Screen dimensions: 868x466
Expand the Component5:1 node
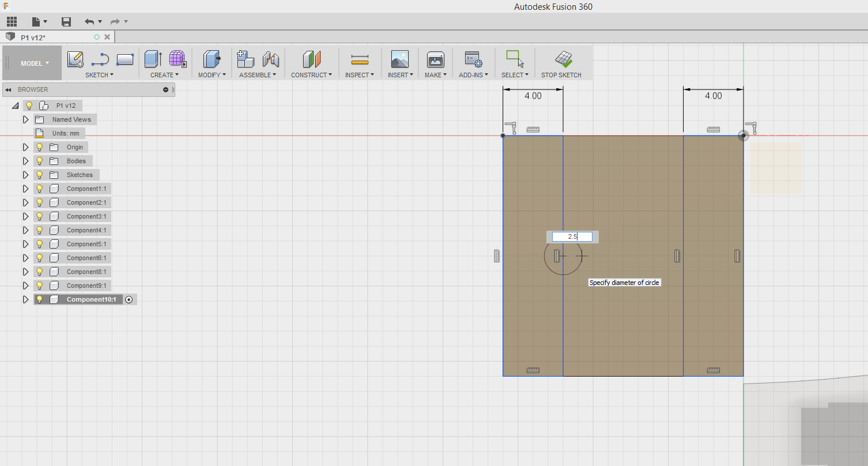(x=25, y=244)
